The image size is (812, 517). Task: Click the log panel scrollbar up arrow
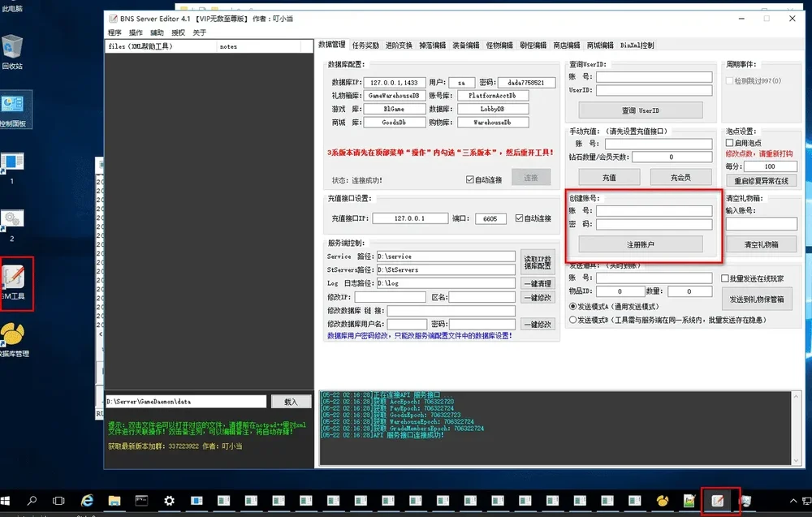pyautogui.click(x=796, y=396)
